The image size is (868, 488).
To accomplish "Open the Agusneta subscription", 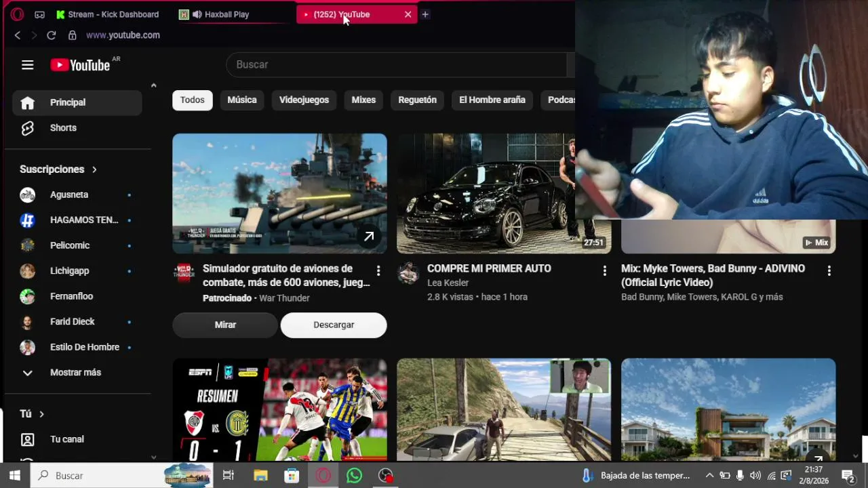I will (77, 195).
